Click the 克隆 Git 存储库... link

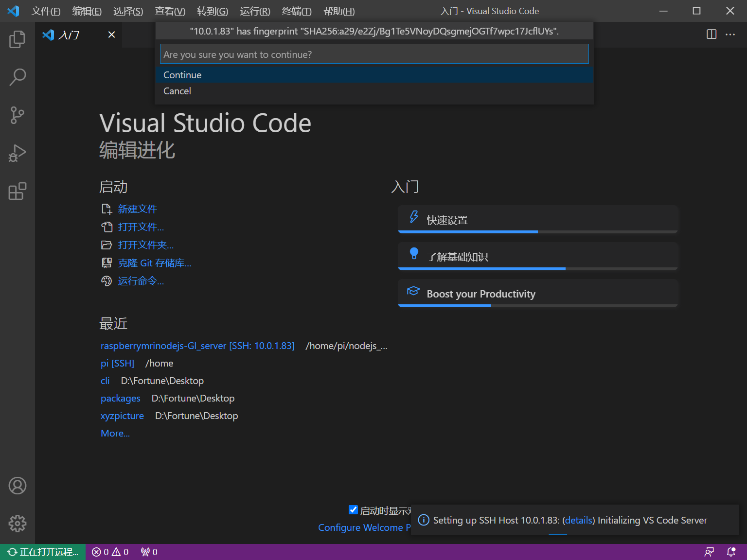155,263
